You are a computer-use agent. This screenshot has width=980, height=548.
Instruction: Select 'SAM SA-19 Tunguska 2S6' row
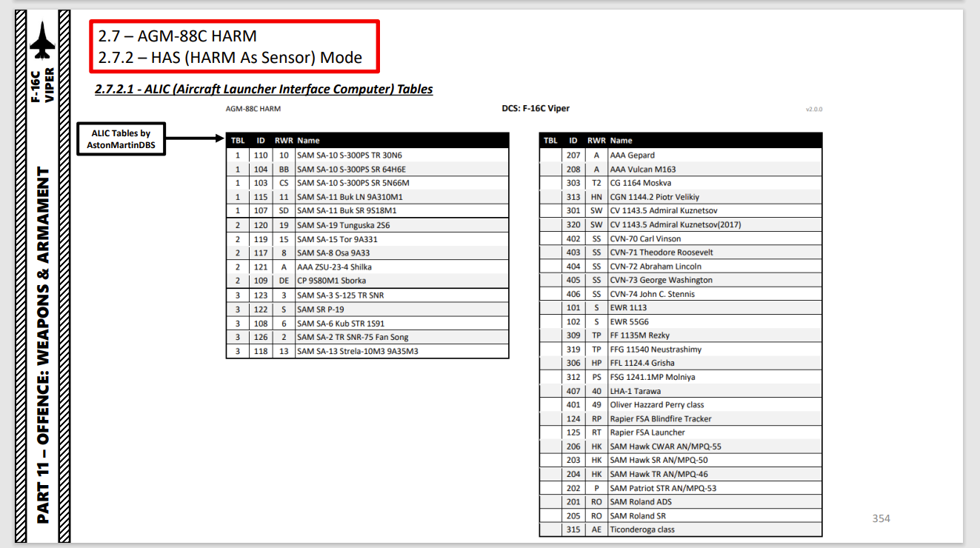click(x=367, y=225)
